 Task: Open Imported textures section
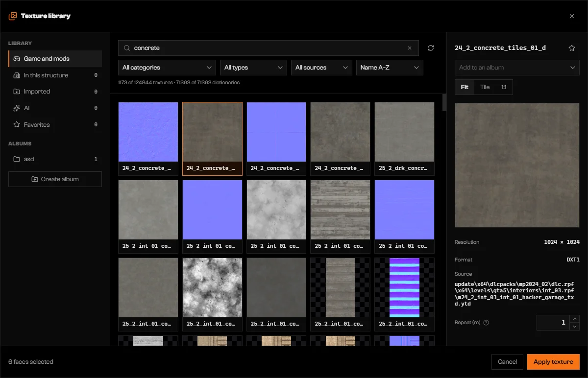coord(55,92)
